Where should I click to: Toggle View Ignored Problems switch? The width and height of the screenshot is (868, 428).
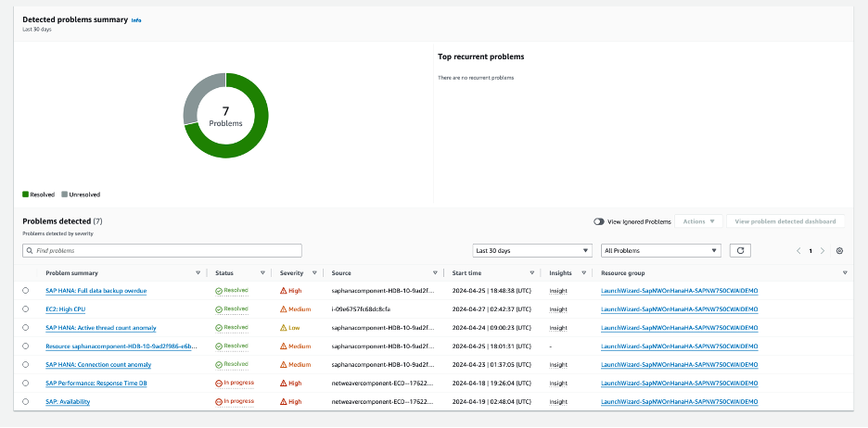click(599, 221)
